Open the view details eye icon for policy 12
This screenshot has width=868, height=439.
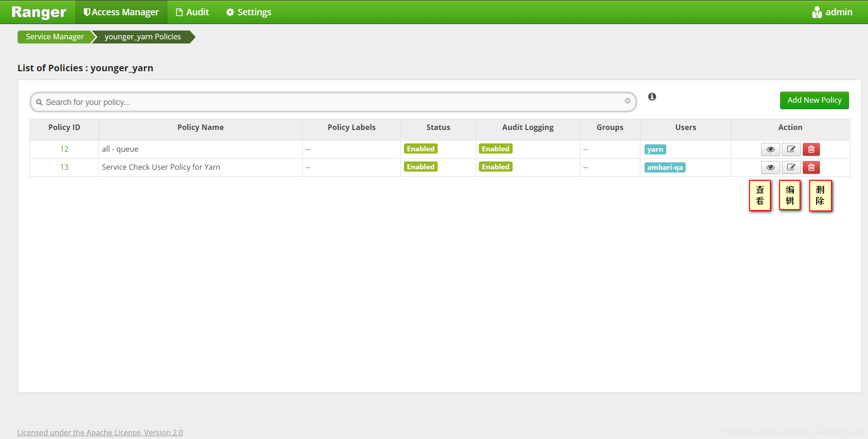(770, 149)
